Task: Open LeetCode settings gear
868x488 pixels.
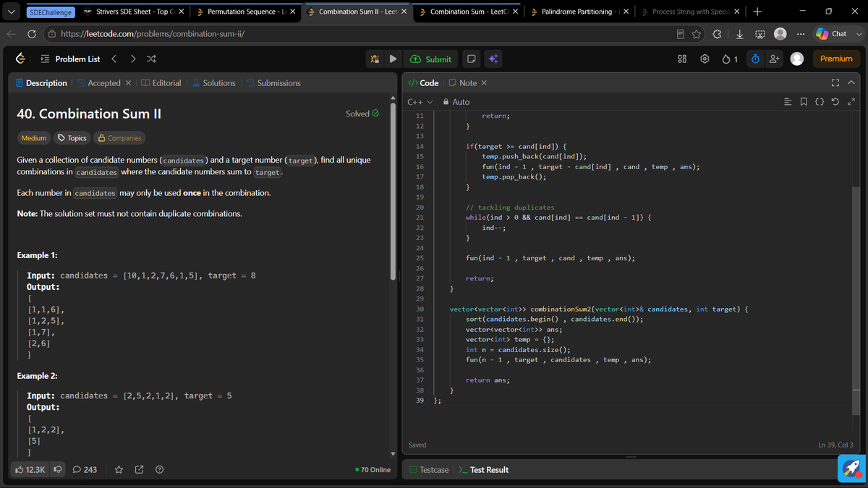Action: 705,59
